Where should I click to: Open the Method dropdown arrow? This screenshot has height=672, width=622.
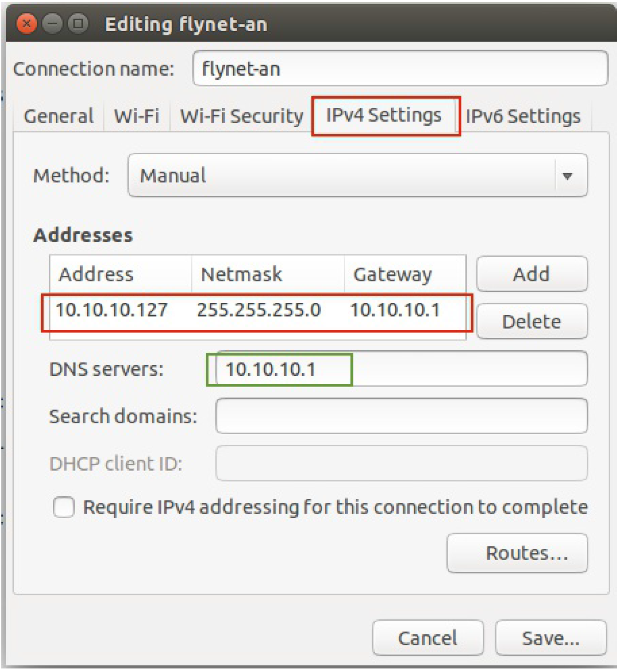567,176
